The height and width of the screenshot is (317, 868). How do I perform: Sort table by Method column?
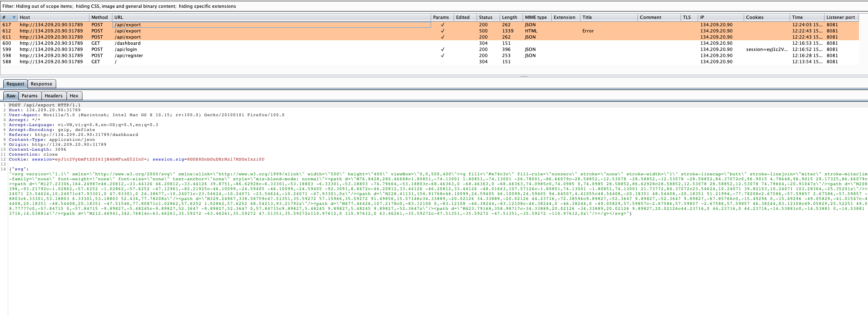pos(101,17)
